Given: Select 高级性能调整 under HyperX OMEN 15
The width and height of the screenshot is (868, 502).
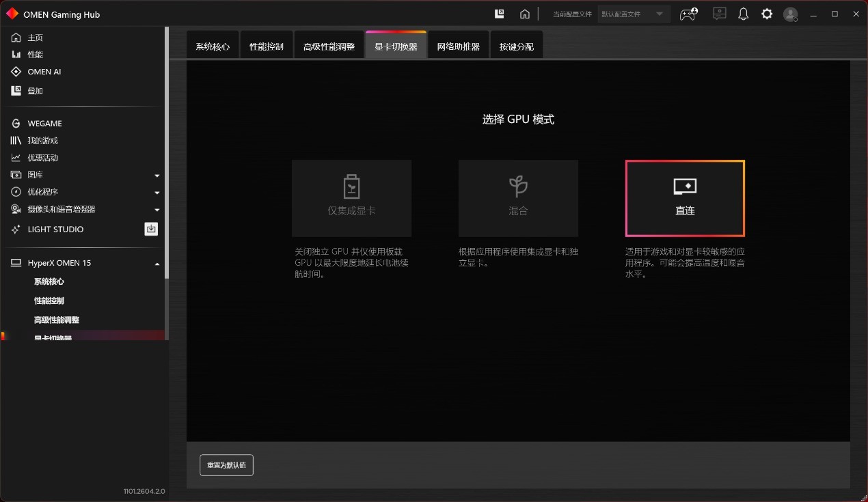Looking at the screenshot, I should point(57,320).
